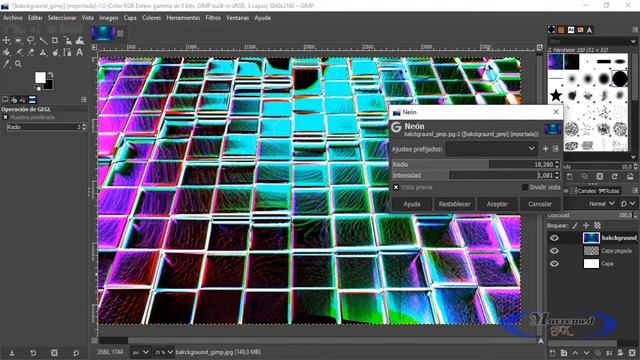The height and width of the screenshot is (360, 640).
Task: Click the swap foreground/background colors arrow
Action: pos(51,75)
